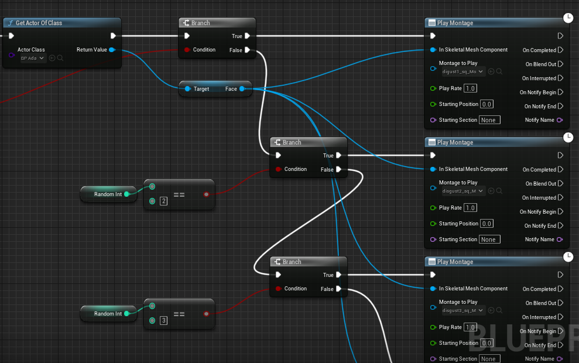Open the disgust2 Montage to Play dropdown

tap(463, 191)
